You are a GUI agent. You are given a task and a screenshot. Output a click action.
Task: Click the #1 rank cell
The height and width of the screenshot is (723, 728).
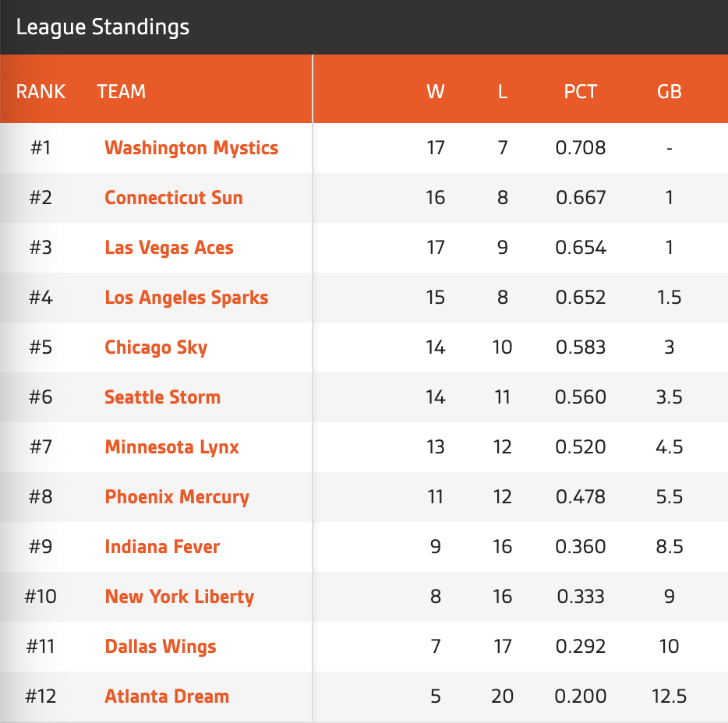point(41,148)
